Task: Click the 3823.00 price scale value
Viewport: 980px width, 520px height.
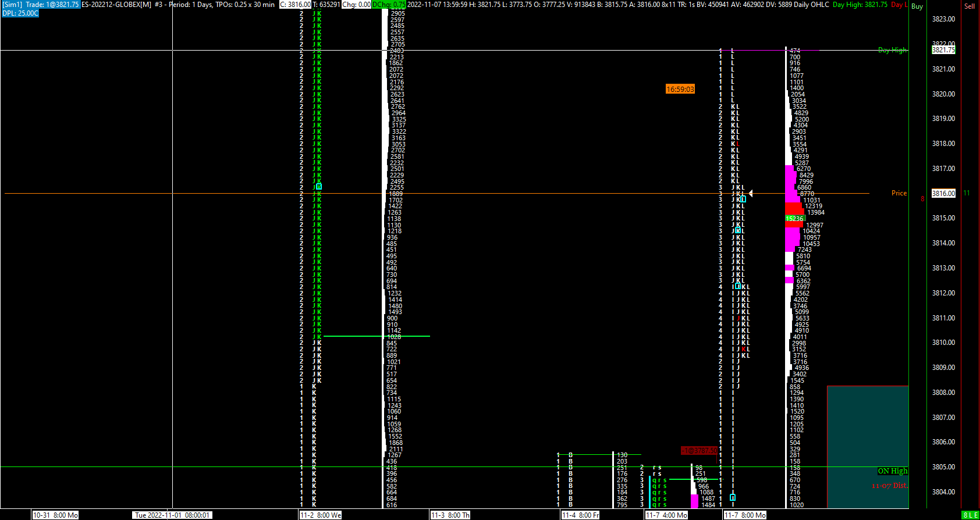Action: point(943,19)
